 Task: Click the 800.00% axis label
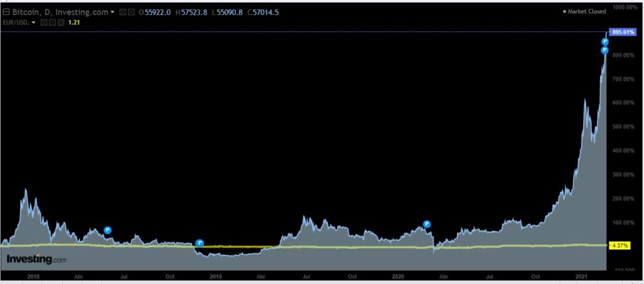[x=623, y=55]
